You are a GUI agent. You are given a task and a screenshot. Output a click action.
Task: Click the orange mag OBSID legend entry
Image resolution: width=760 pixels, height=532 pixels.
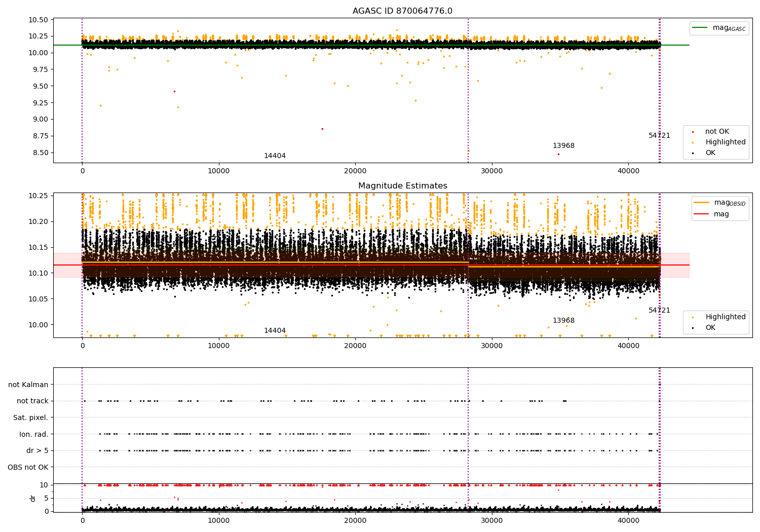[719, 203]
